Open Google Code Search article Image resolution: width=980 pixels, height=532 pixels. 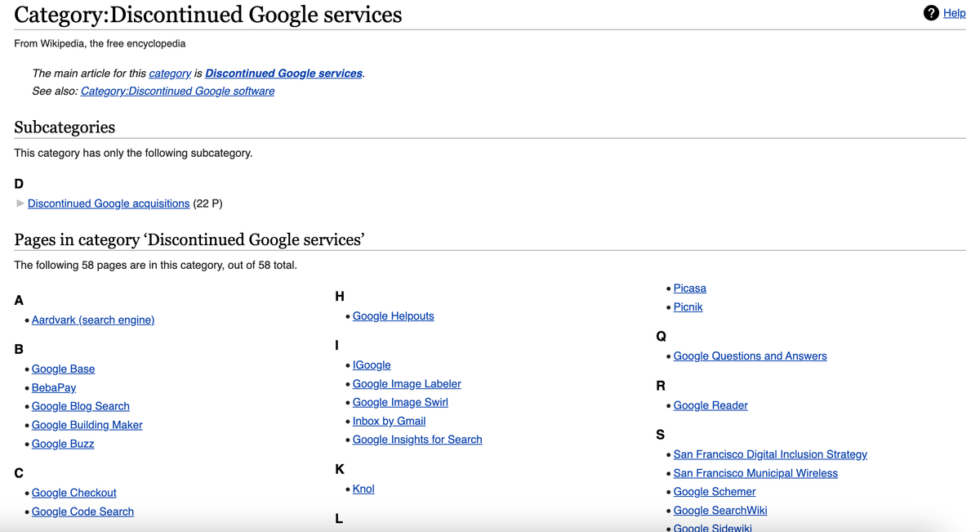coord(82,512)
